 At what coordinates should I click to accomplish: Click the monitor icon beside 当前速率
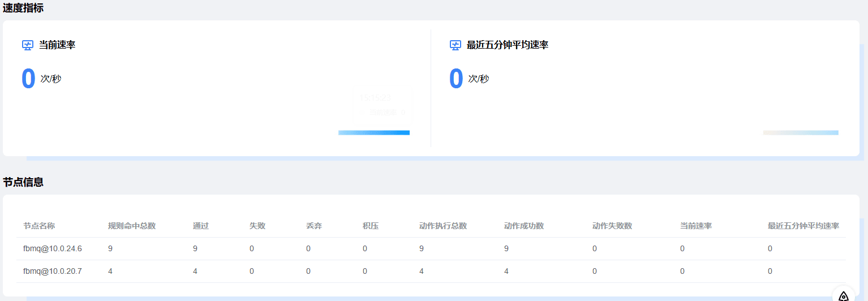tap(28, 45)
